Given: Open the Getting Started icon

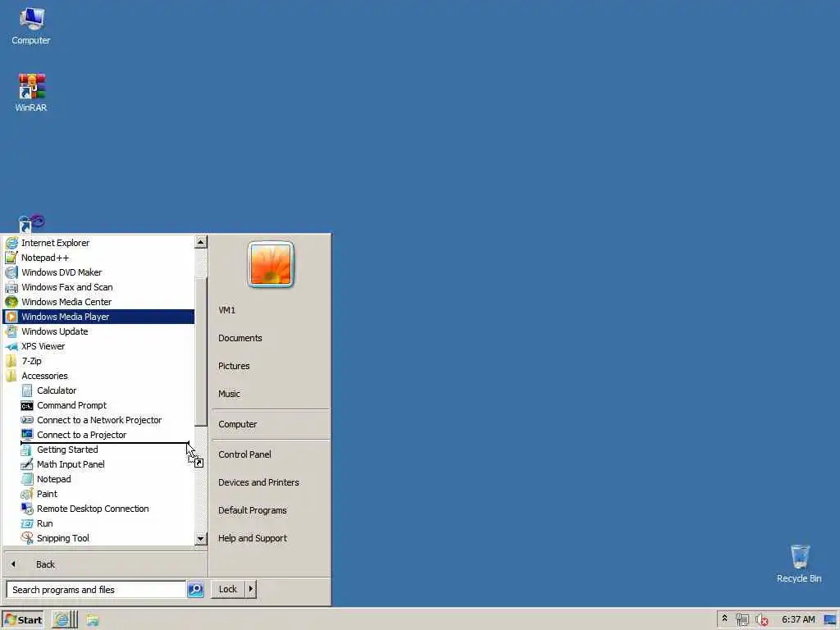Looking at the screenshot, I should click(27, 450).
